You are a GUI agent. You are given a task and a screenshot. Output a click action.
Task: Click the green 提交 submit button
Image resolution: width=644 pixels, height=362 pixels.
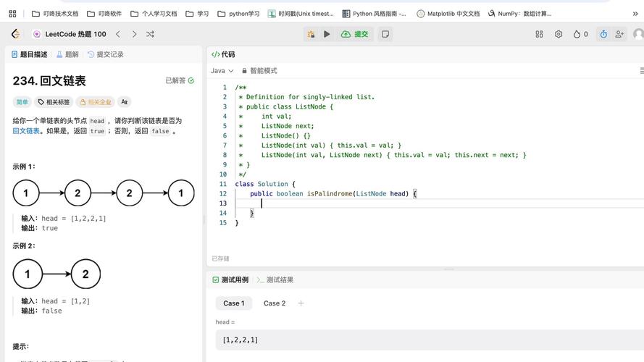click(355, 34)
